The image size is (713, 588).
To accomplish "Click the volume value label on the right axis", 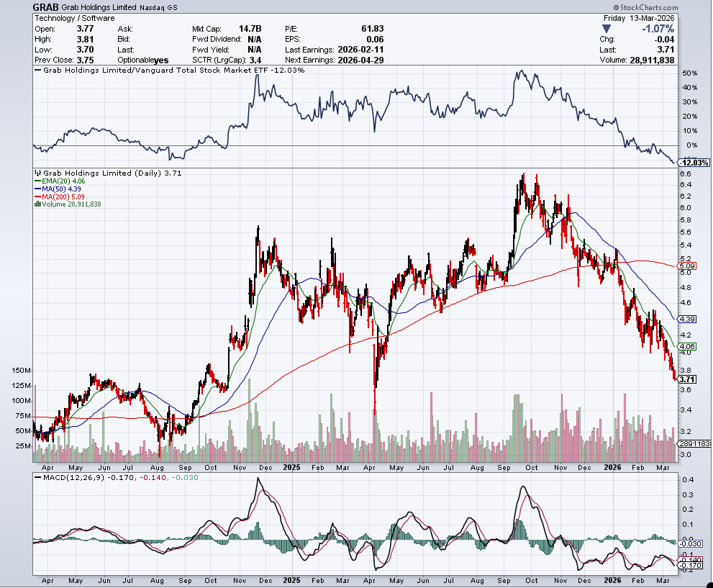I will coord(695,444).
